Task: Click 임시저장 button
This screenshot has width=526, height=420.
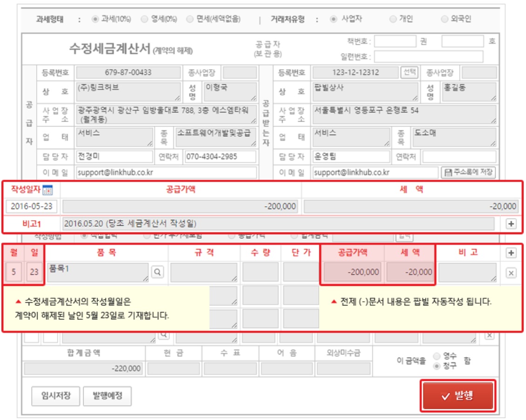Action: point(56,396)
